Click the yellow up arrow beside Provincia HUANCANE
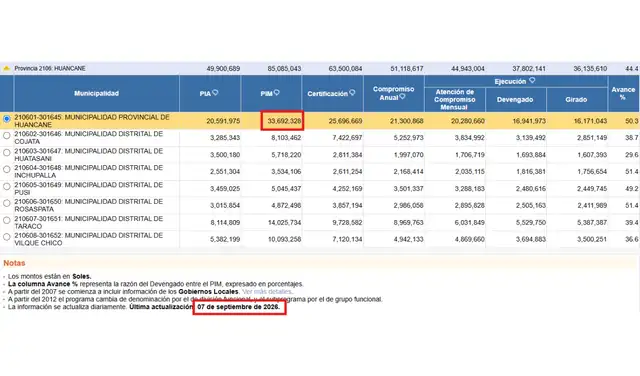The height and width of the screenshot is (376, 640). point(7,68)
